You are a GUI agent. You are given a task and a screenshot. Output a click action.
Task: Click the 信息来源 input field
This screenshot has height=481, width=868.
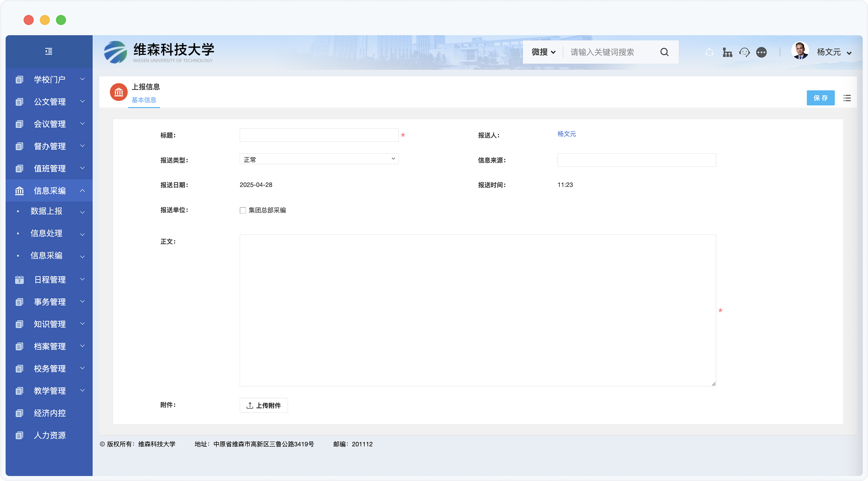pos(636,160)
